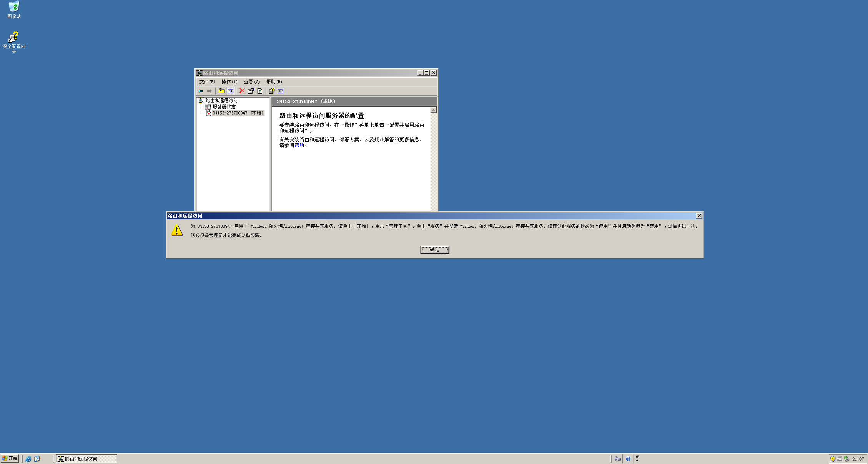Open Internet Explorer from quick launch
This screenshot has height=464, width=868.
point(28,459)
